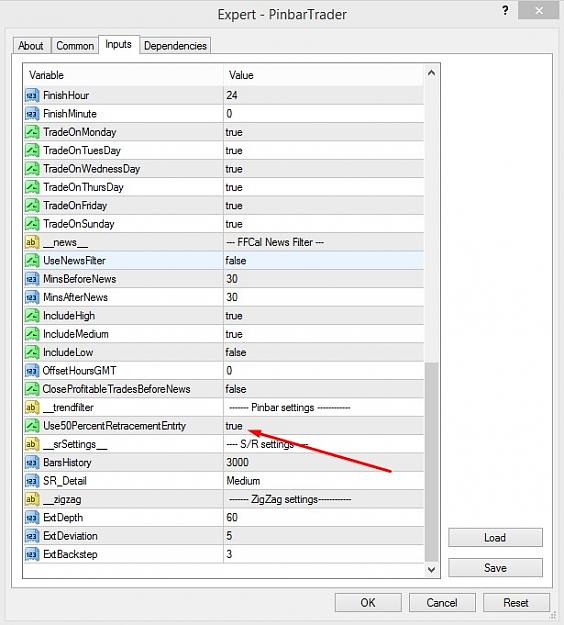
Task: Click the integer icon beside FinishMinute
Action: [x=32, y=114]
